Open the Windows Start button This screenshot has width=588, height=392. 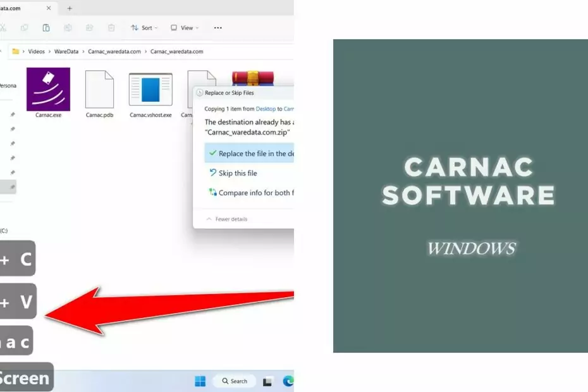point(200,381)
